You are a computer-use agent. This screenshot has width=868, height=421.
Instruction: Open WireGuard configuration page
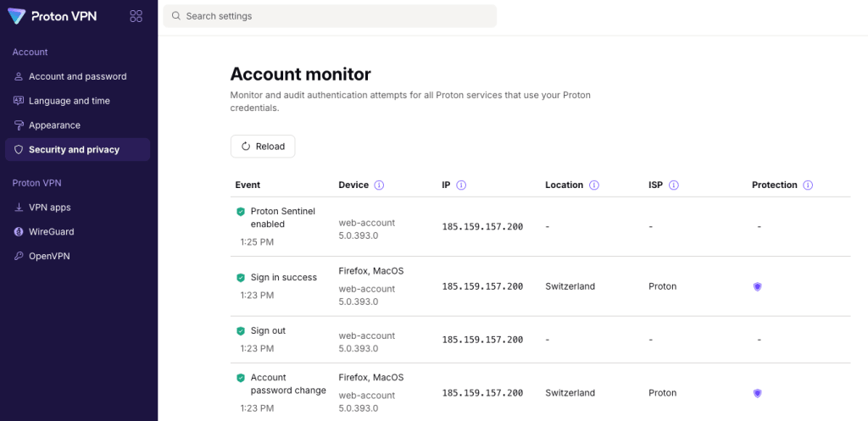click(x=77, y=232)
